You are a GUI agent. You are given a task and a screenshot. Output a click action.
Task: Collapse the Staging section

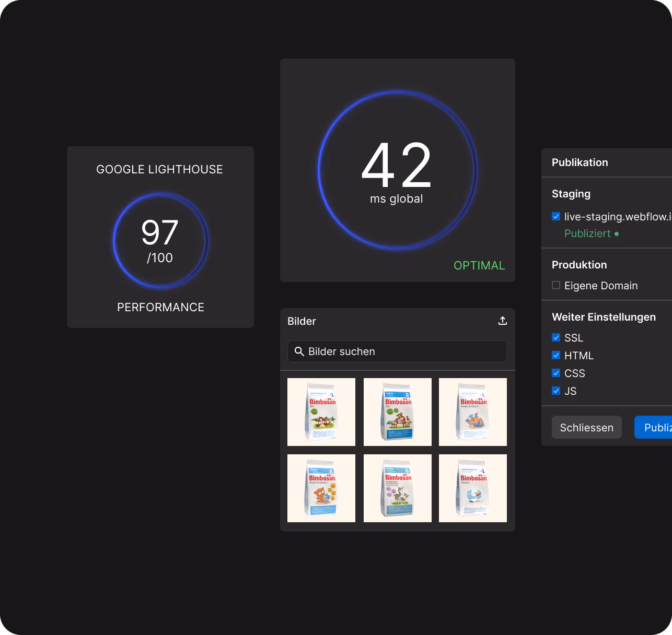click(571, 194)
